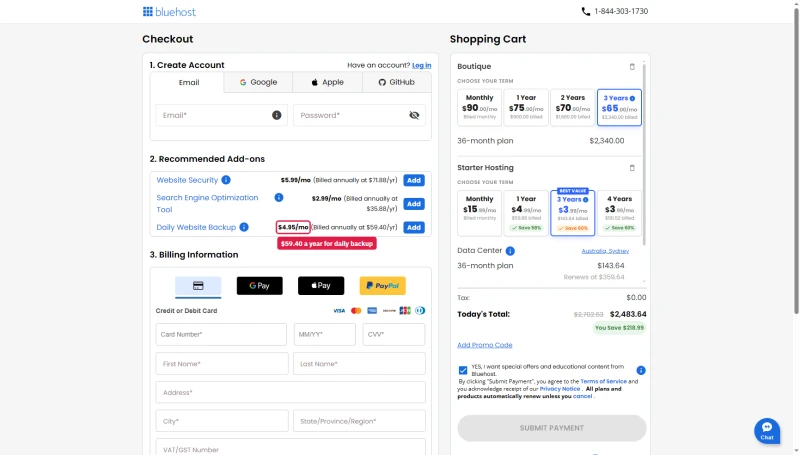Click the Bluehost logo

pos(169,12)
